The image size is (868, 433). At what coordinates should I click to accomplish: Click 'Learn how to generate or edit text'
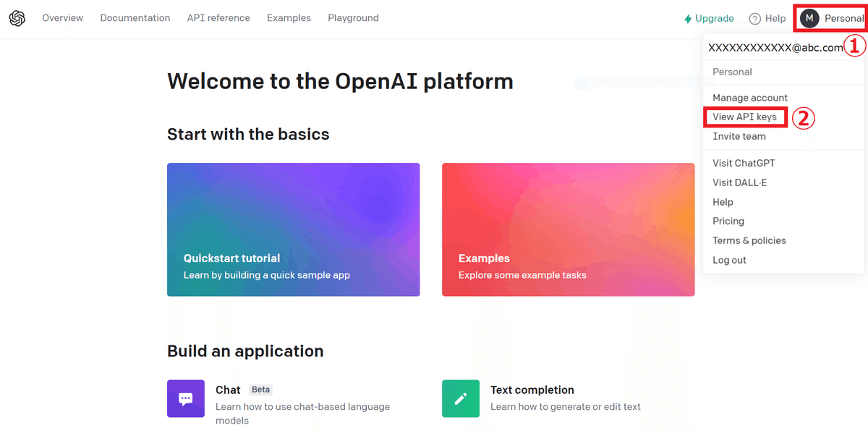pyautogui.click(x=566, y=407)
